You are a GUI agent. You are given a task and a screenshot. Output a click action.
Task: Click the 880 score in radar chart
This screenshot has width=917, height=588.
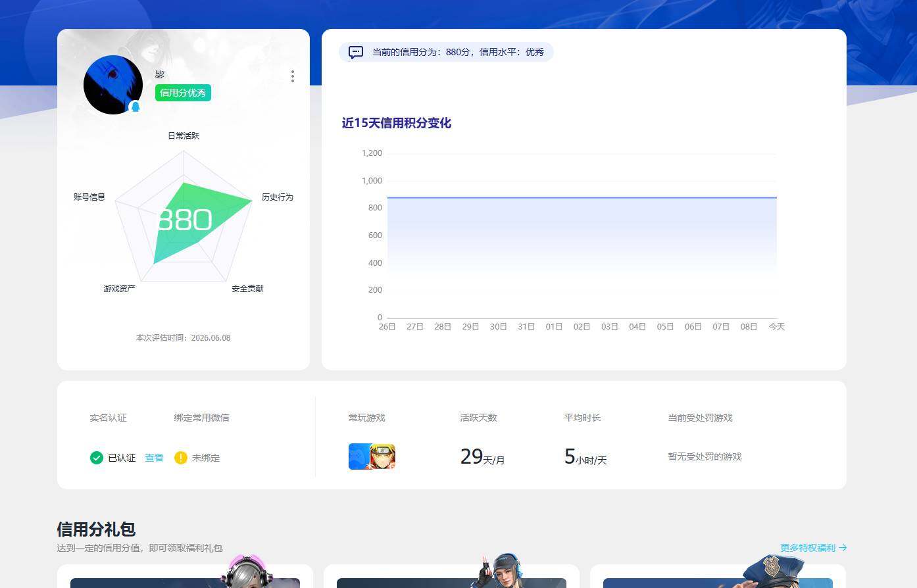185,220
